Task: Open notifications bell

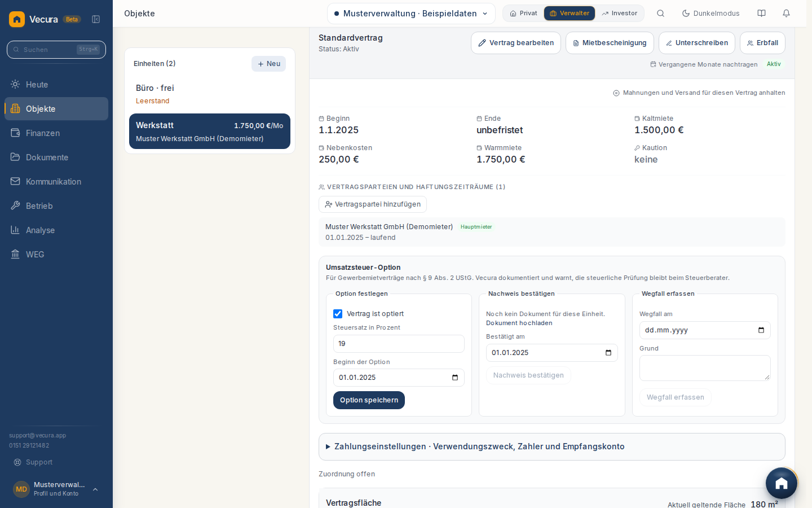Action: 786,14
